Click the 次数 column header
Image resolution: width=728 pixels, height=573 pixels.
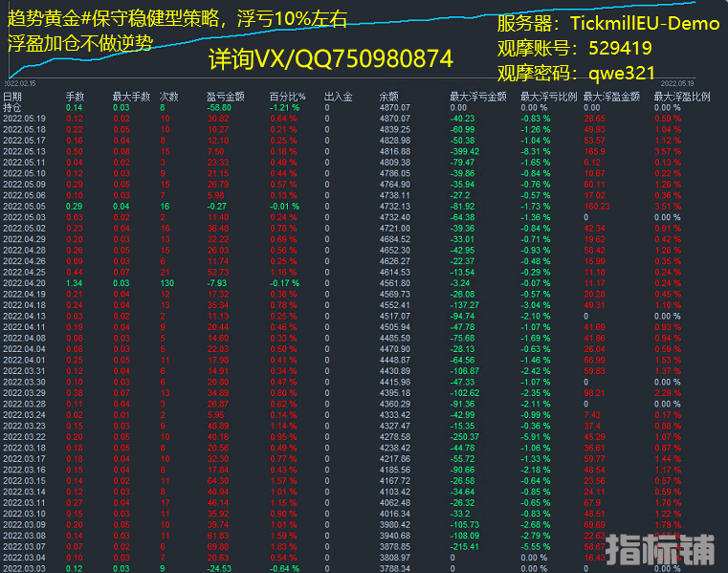(x=169, y=97)
